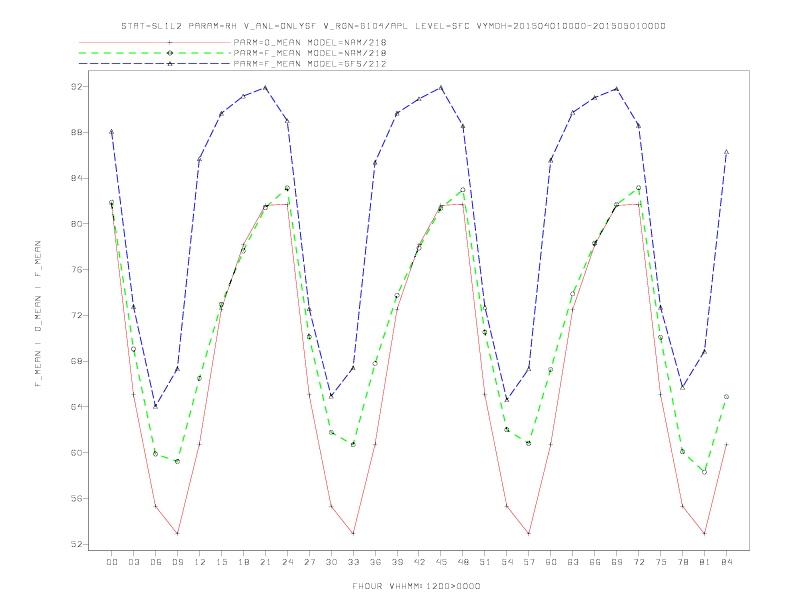Click x-axis forecast hour label 21
The height and width of the screenshot is (612, 792).
coord(265,562)
